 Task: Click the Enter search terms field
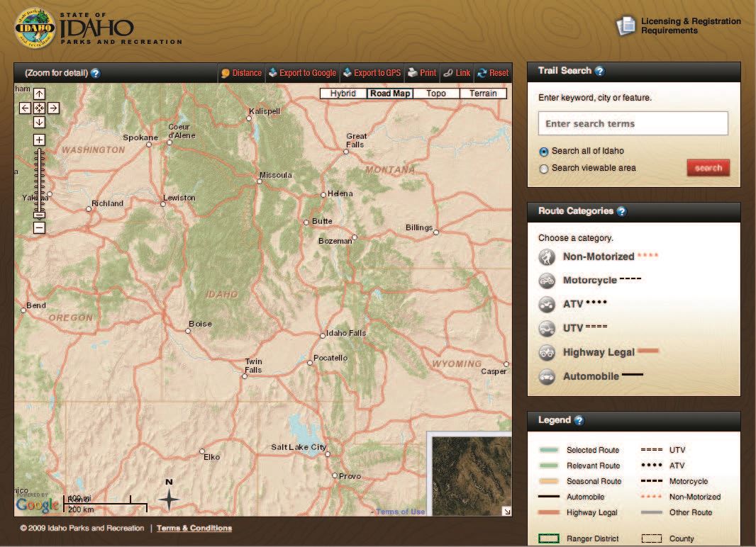pos(633,124)
